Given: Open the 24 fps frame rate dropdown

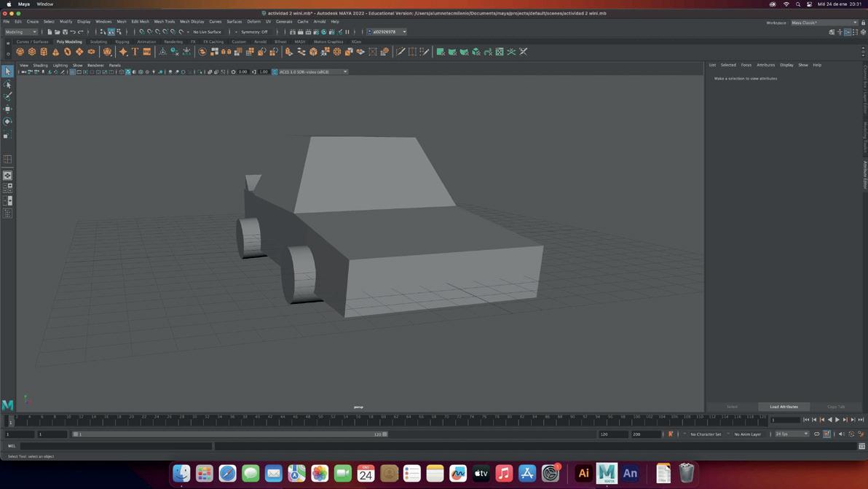Looking at the screenshot, I should point(792,434).
